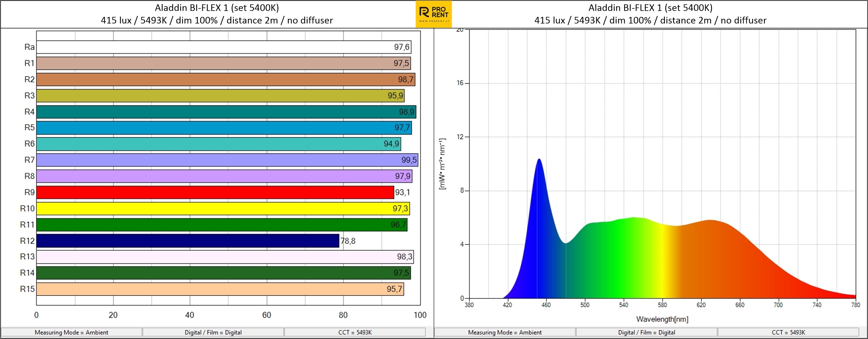Click the left Measuring Mode = Ambient field
Screen dimensions: 868x339
(72, 332)
